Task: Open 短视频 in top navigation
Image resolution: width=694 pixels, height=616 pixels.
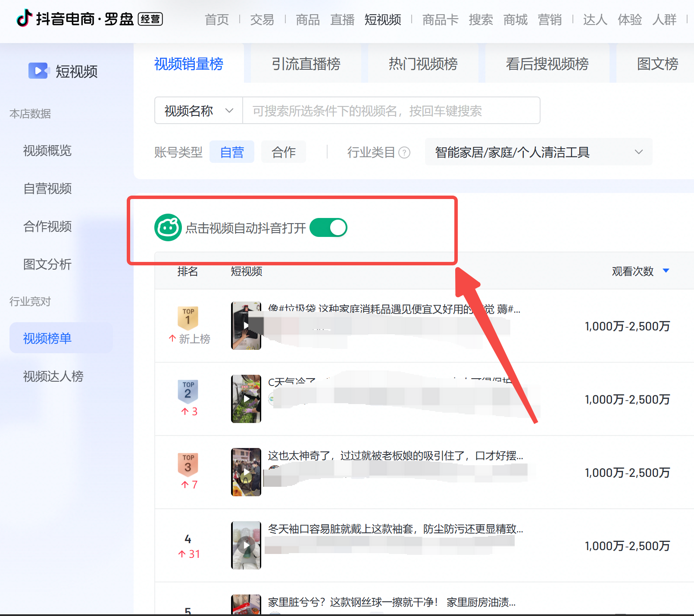Action: pos(383,19)
